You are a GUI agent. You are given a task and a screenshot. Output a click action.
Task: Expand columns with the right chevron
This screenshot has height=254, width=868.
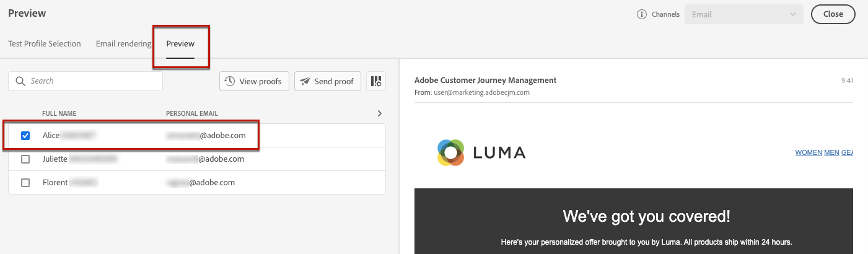(379, 113)
